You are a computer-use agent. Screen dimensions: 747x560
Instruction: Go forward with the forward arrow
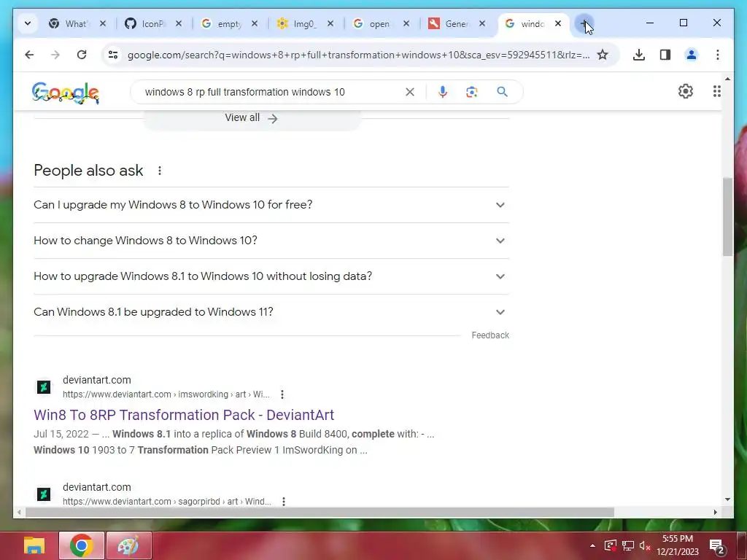(55, 55)
